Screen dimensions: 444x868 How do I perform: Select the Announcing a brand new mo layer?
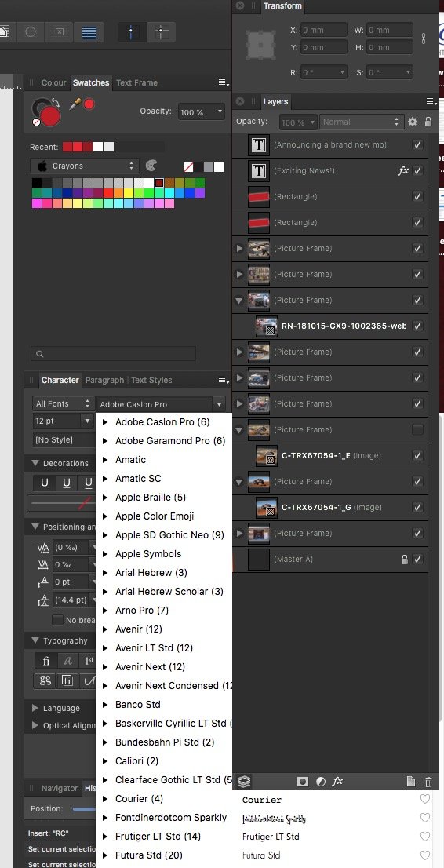tap(330, 144)
